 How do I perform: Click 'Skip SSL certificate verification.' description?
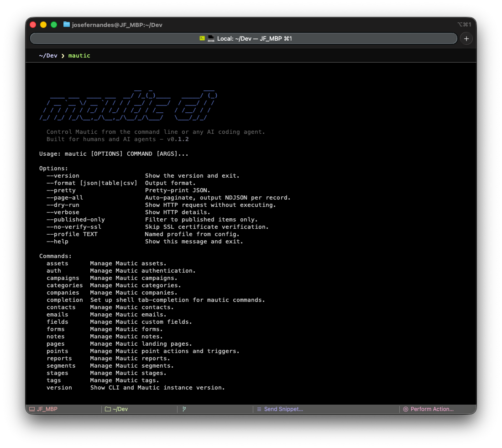pos(207,227)
